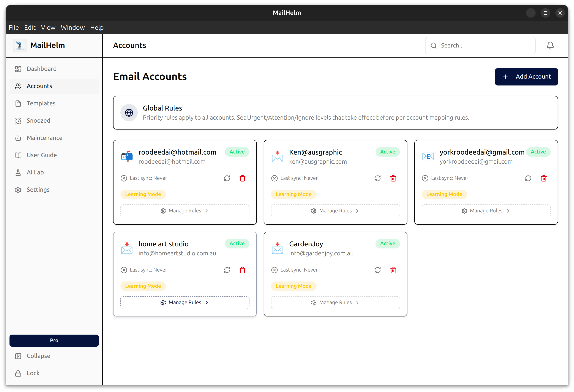Open the Maintenance section
This screenshot has width=574, height=392.
[44, 138]
